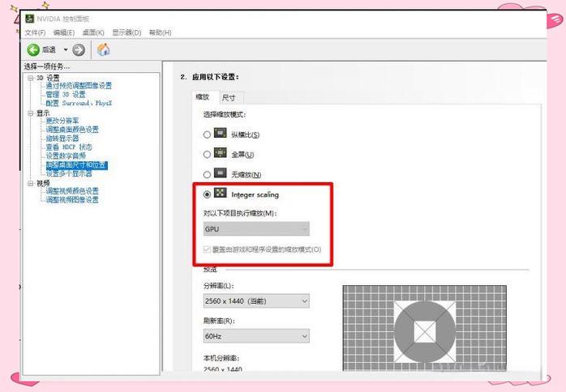This screenshot has height=392, width=566.
Task: Select 调整视频图像设置 tree item
Action: pos(72,199)
